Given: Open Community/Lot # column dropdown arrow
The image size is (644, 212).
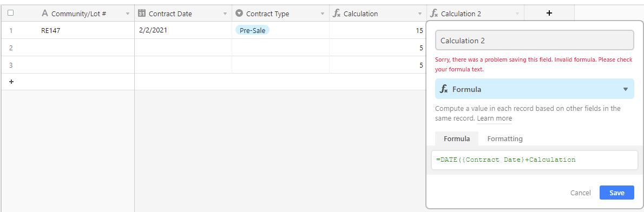Looking at the screenshot, I should pyautogui.click(x=127, y=14).
